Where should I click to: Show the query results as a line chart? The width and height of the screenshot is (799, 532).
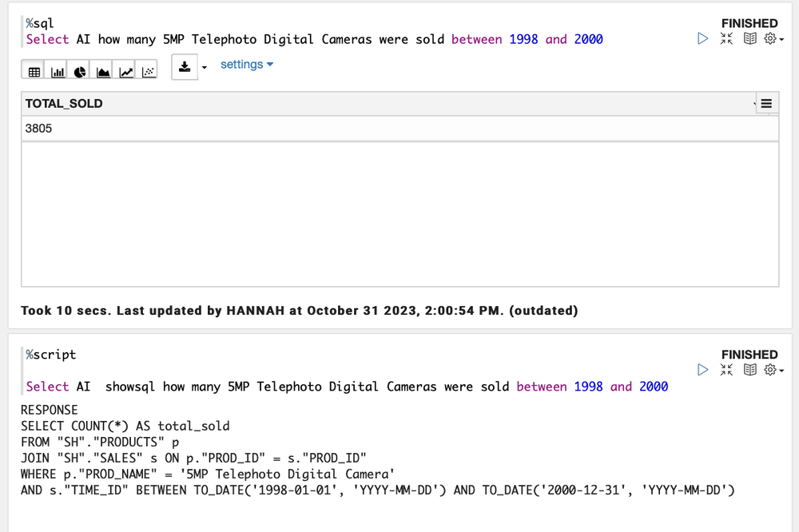pyautogui.click(x=125, y=70)
